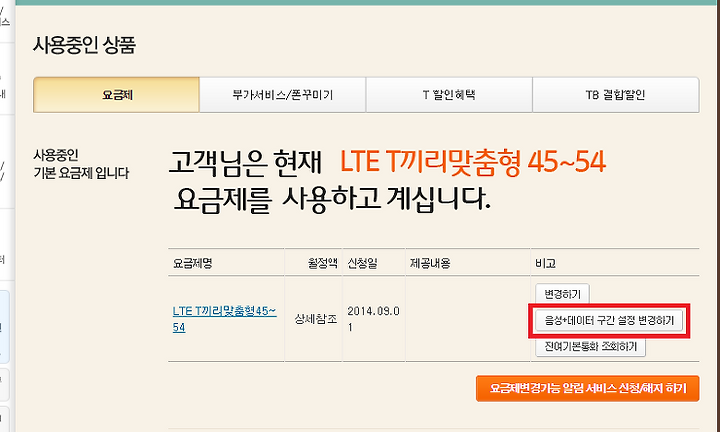Click 사용중인 기본 요금제 입니다 label
Image resolution: width=720 pixels, height=432 pixels.
click(x=81, y=164)
